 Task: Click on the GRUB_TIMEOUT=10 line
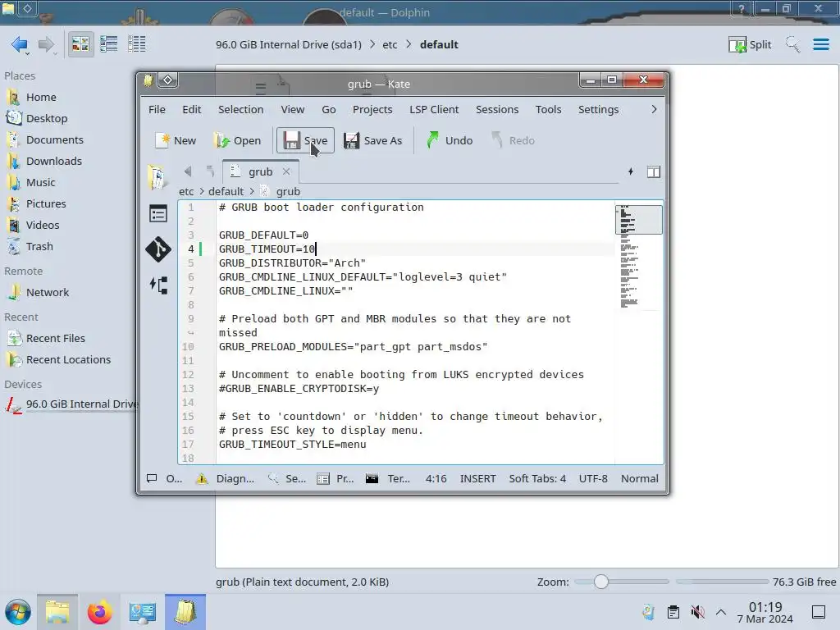tap(267, 249)
